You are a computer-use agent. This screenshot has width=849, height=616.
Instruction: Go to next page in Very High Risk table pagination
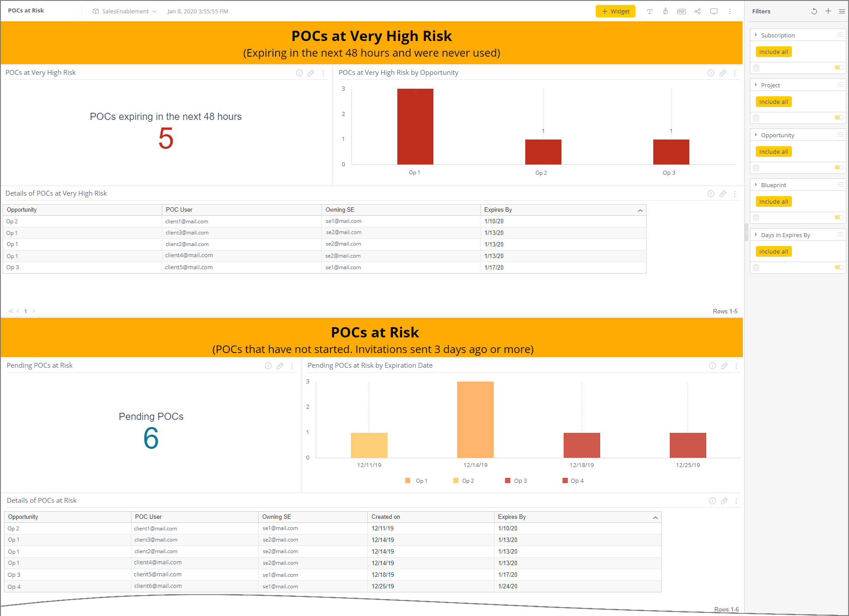pos(33,312)
